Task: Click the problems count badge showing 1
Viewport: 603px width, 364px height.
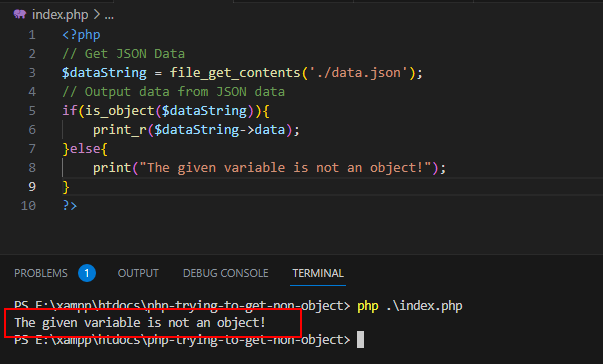Action: (x=87, y=273)
